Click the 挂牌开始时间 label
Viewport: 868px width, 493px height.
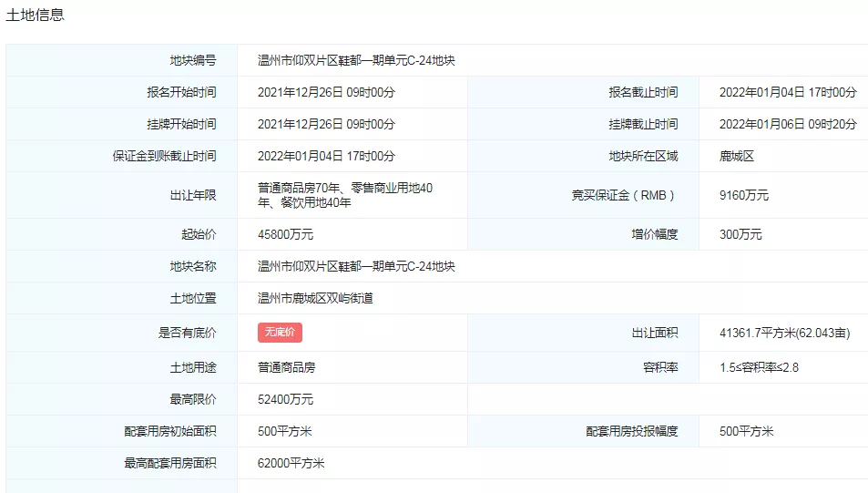click(x=181, y=124)
